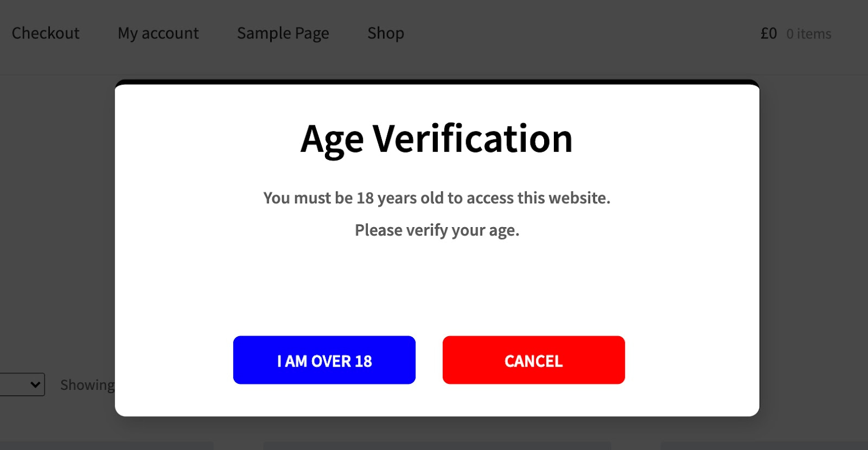The image size is (868, 450).
Task: Navigate to the Checkout page
Action: [x=46, y=33]
